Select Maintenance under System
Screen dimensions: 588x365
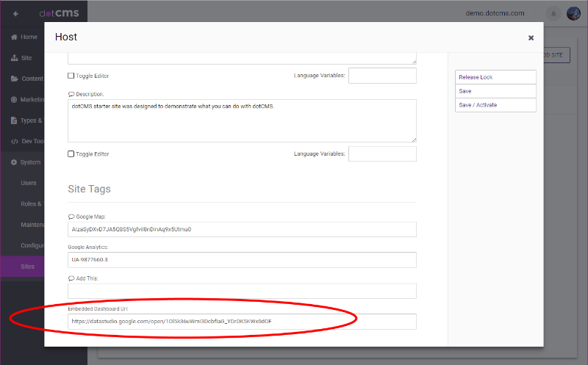pos(32,225)
